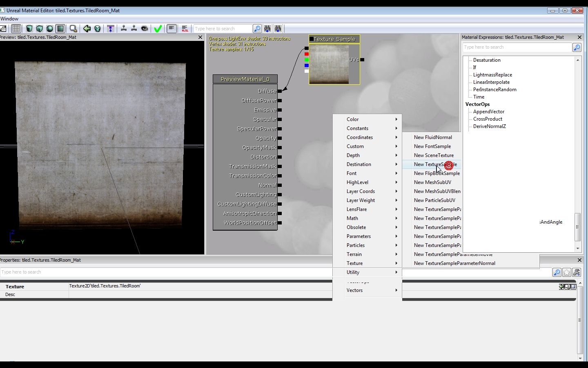This screenshot has height=368, width=588.
Task: Select CrossProduct expression
Action: click(x=488, y=119)
